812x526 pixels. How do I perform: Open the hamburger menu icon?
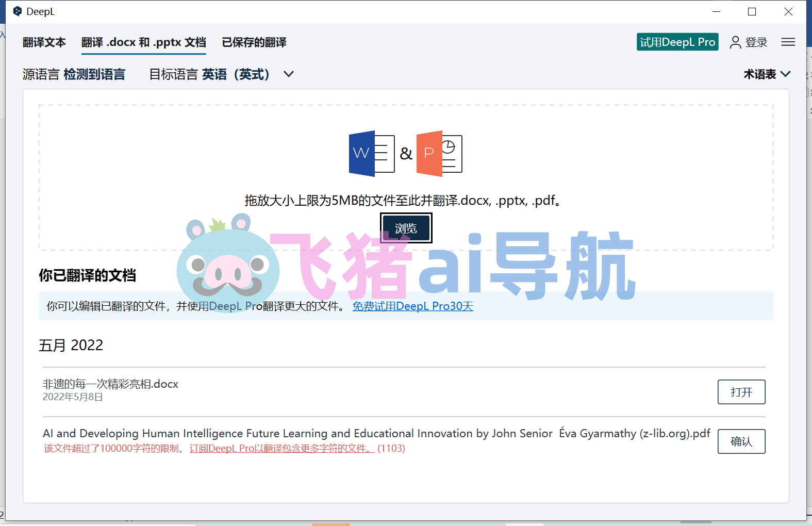point(788,42)
